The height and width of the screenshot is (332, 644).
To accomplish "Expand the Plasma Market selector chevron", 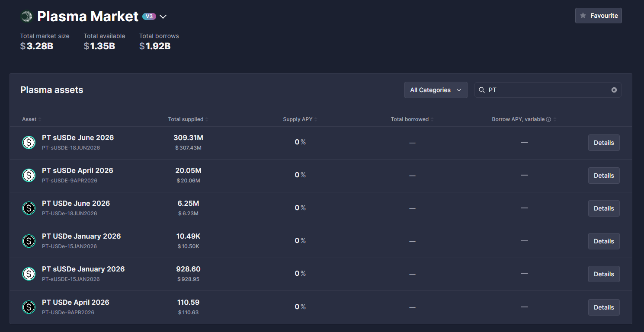I will tap(163, 17).
